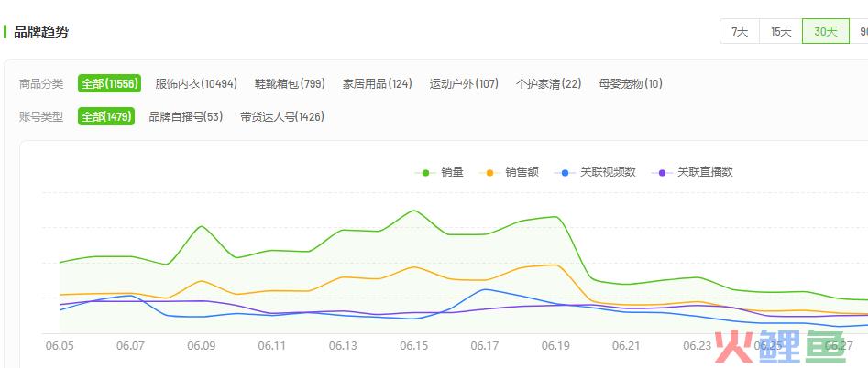
Task: Select 品牌自播号(53) account type
Action: (x=186, y=116)
